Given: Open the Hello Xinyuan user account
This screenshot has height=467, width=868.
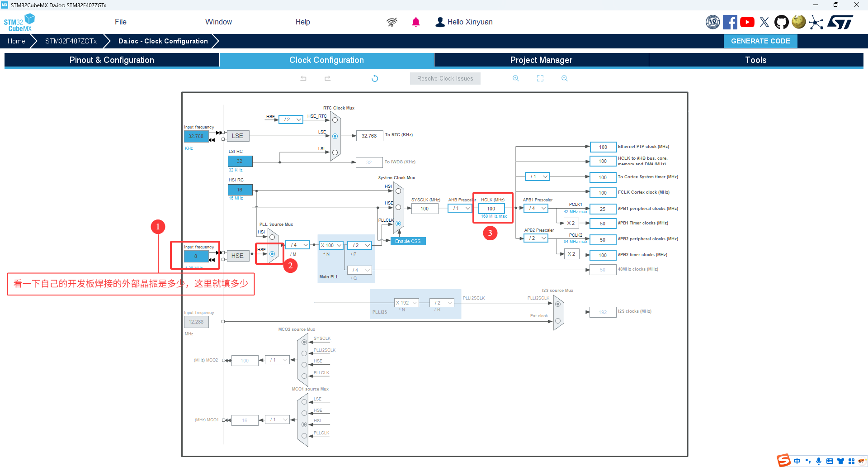Looking at the screenshot, I should [464, 22].
